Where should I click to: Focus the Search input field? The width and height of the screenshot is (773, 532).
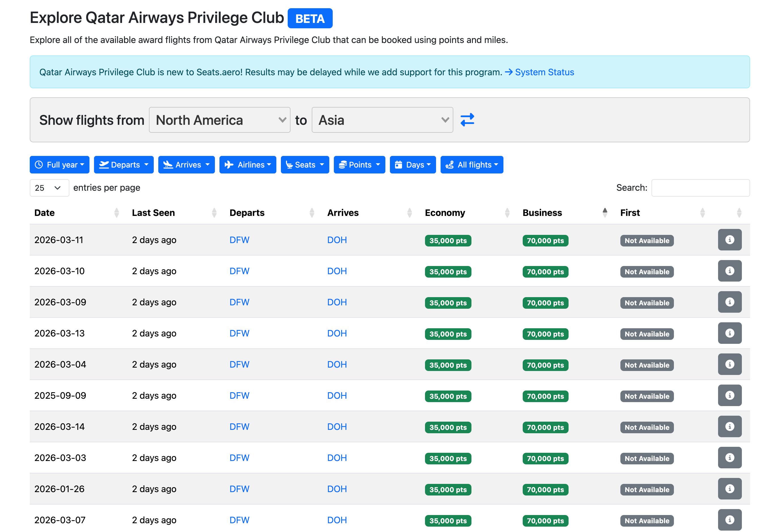(x=700, y=188)
